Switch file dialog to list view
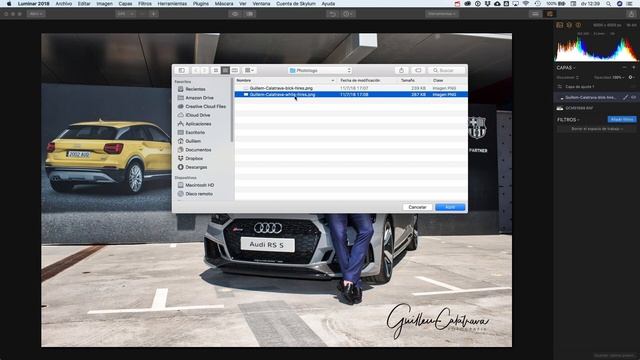Image resolution: width=640 pixels, height=360 pixels. [225, 70]
